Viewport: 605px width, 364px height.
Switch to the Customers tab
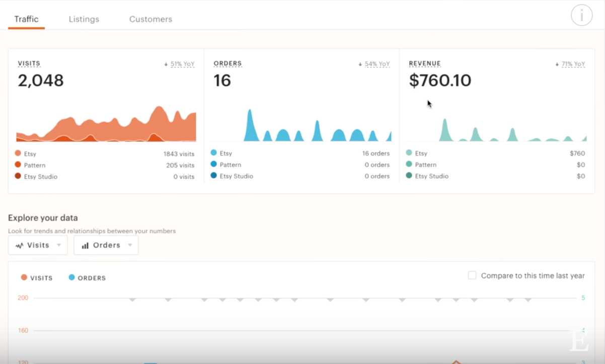(x=150, y=19)
